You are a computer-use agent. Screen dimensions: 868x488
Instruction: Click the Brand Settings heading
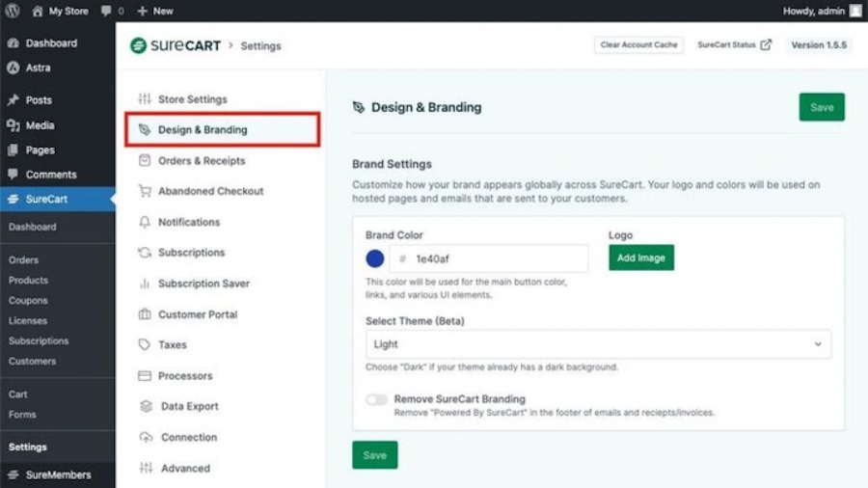pyautogui.click(x=392, y=164)
